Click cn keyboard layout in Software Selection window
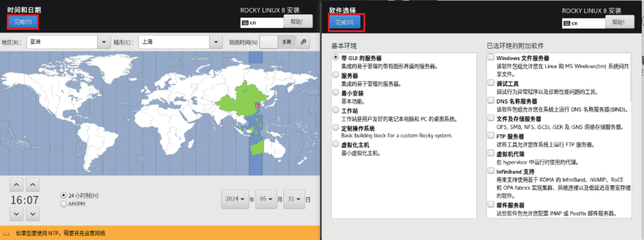 584,23
